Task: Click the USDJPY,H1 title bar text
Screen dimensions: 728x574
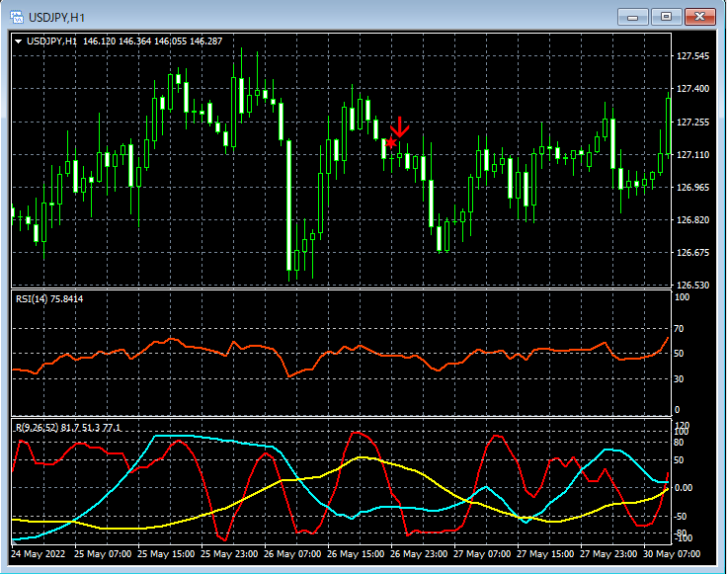Action: coord(56,18)
